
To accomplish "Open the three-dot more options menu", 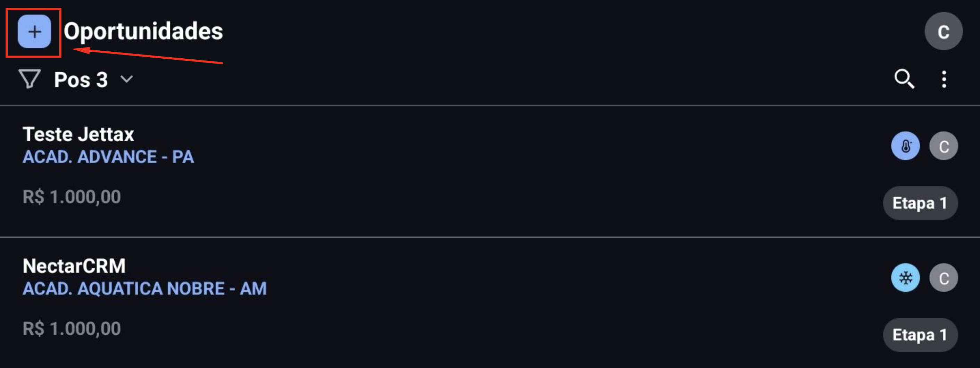I will pyautogui.click(x=944, y=79).
